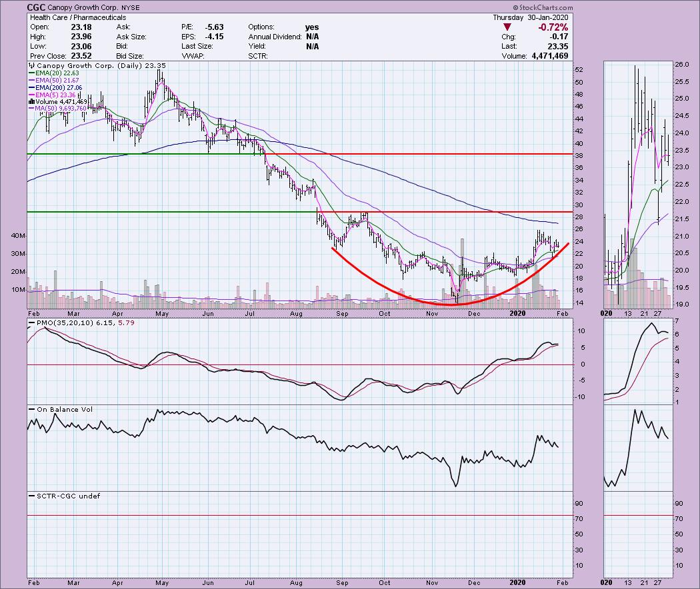The image size is (700, 589).
Task: Click the Annual Dividend label
Action: (275, 37)
